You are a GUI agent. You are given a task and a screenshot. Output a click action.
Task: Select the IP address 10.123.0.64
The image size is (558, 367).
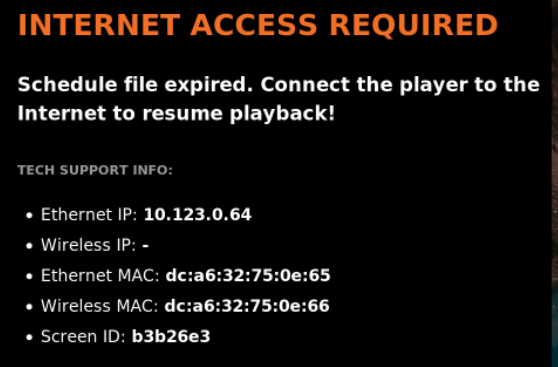(x=198, y=215)
